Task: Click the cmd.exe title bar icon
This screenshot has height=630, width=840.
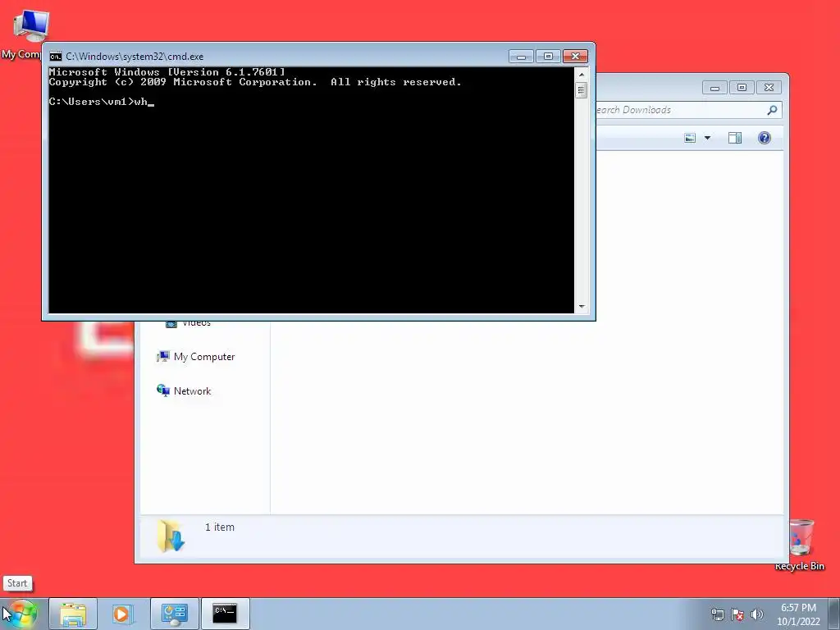Action: coord(55,57)
